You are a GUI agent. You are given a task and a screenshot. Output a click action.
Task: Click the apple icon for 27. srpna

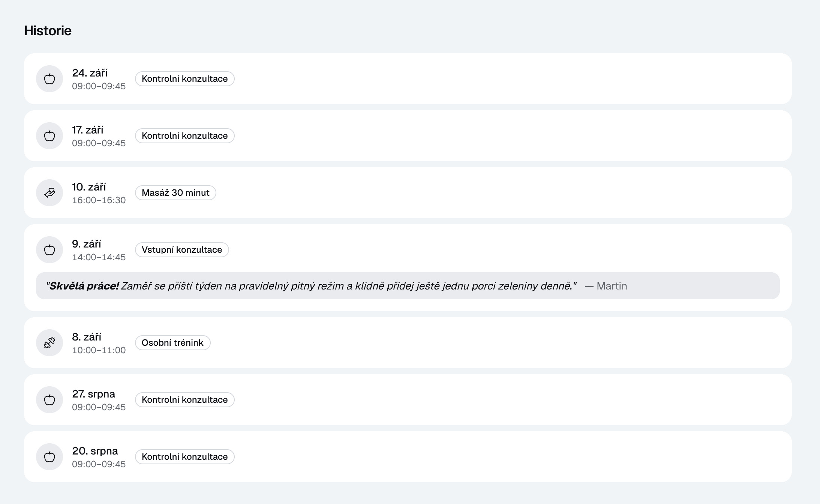click(x=49, y=400)
